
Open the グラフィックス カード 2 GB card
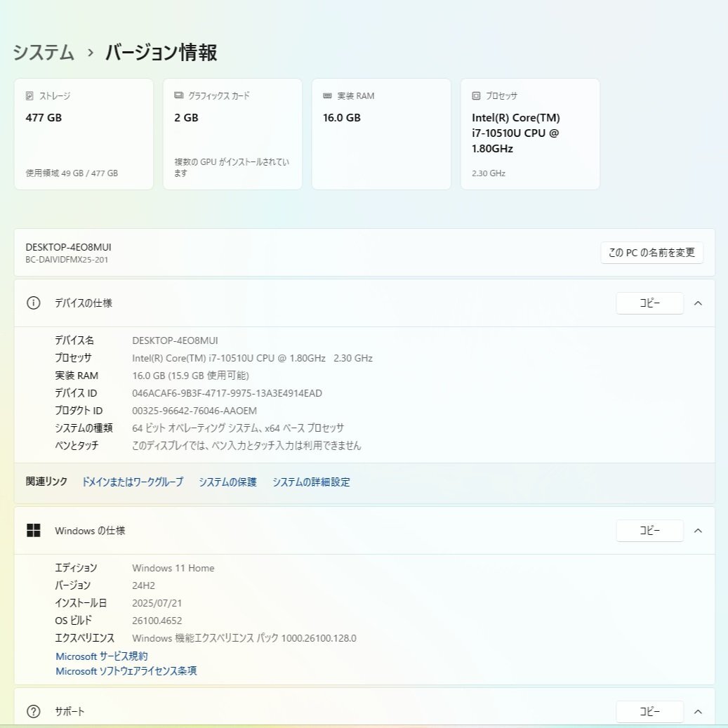click(232, 133)
